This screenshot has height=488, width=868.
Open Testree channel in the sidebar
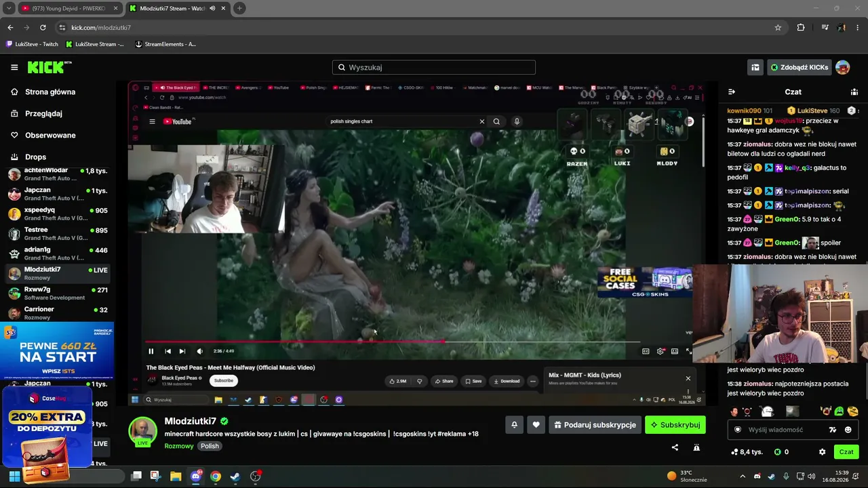pos(57,234)
